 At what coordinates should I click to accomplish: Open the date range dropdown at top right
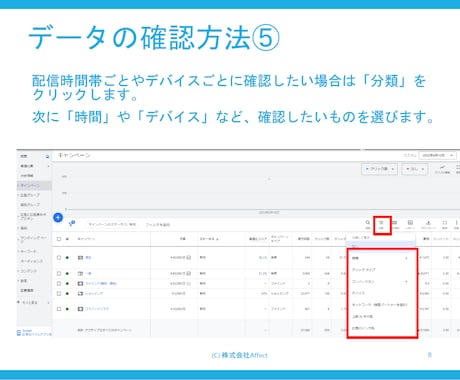click(437, 155)
